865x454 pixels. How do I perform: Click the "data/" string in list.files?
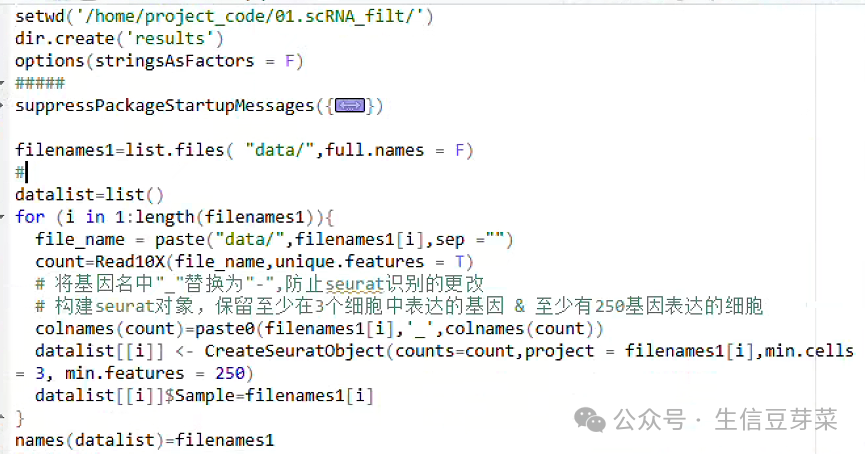coord(280,149)
